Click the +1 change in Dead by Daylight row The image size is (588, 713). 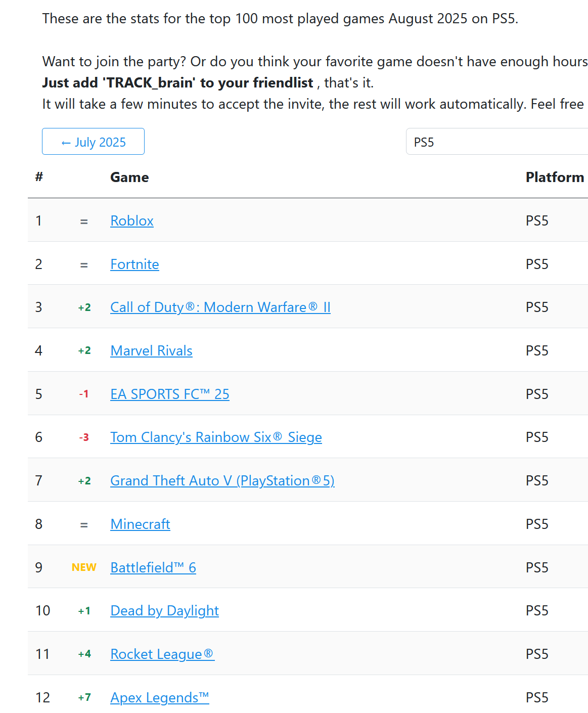(x=84, y=611)
